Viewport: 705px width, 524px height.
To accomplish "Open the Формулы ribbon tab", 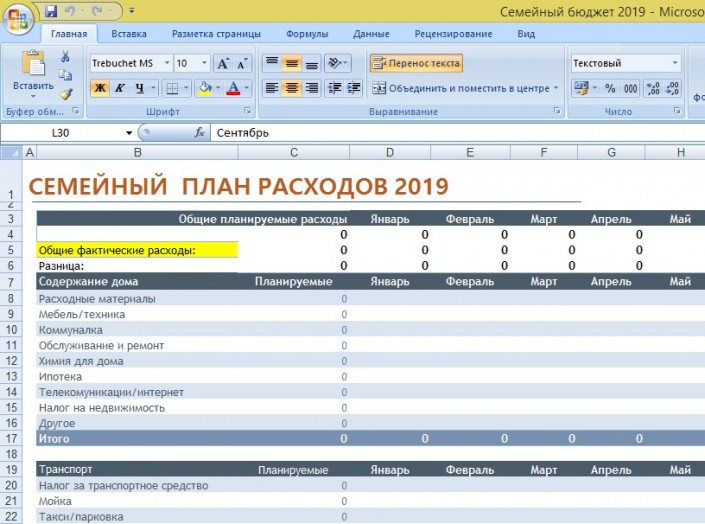I will [x=306, y=33].
